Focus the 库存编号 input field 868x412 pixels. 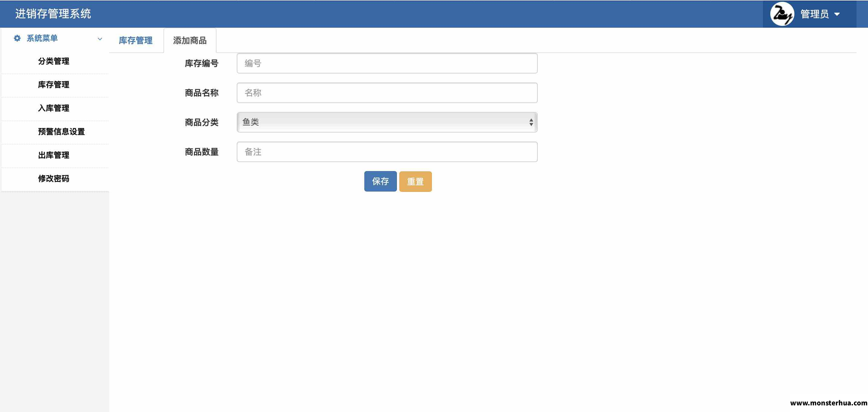387,63
